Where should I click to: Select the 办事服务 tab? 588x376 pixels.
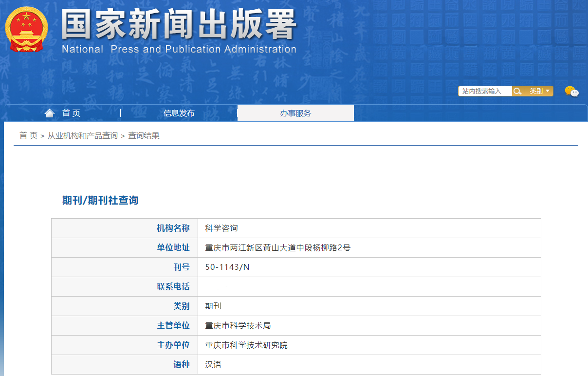point(295,113)
